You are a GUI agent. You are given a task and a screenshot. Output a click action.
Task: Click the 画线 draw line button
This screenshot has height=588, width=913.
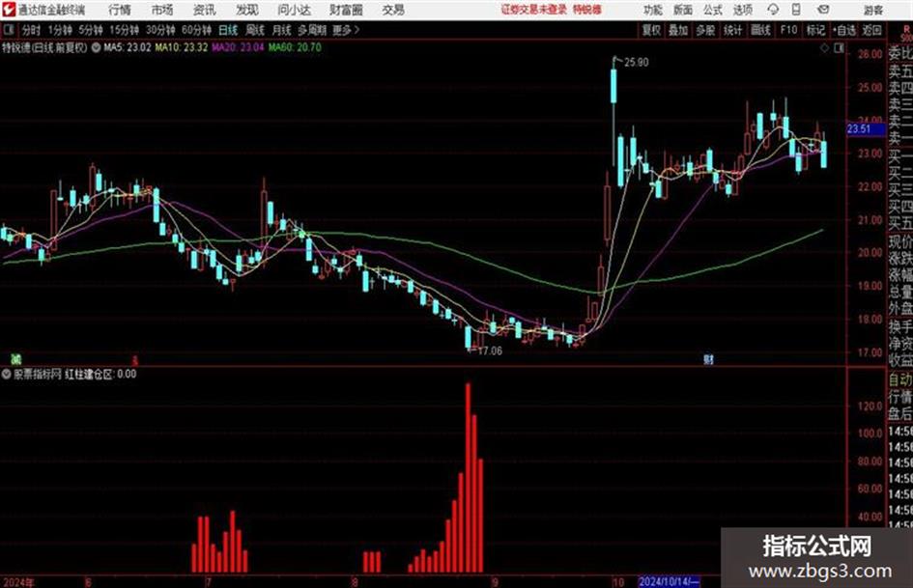click(x=760, y=30)
